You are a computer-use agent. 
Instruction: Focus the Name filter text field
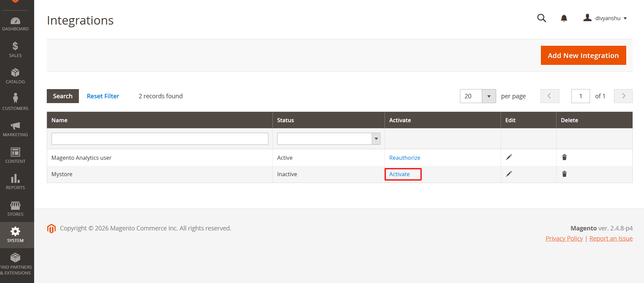[x=160, y=139]
